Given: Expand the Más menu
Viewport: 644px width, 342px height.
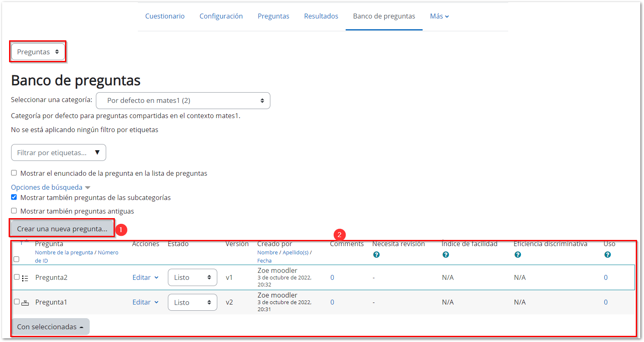Looking at the screenshot, I should (x=439, y=16).
